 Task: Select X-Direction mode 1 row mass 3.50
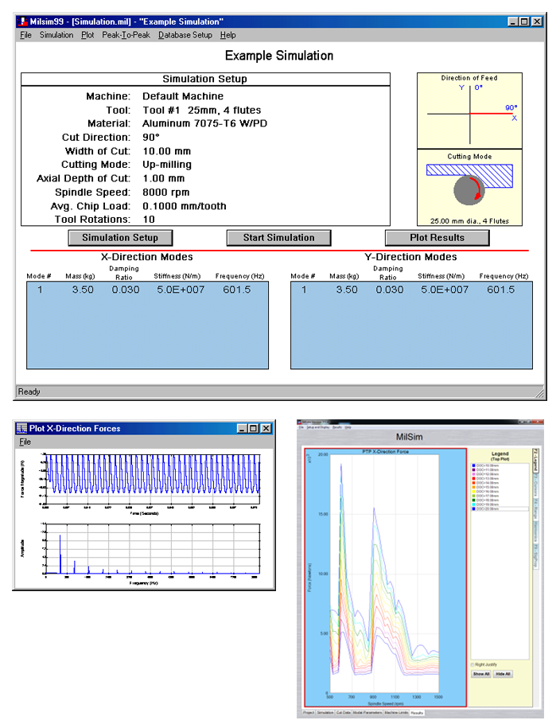83,290
